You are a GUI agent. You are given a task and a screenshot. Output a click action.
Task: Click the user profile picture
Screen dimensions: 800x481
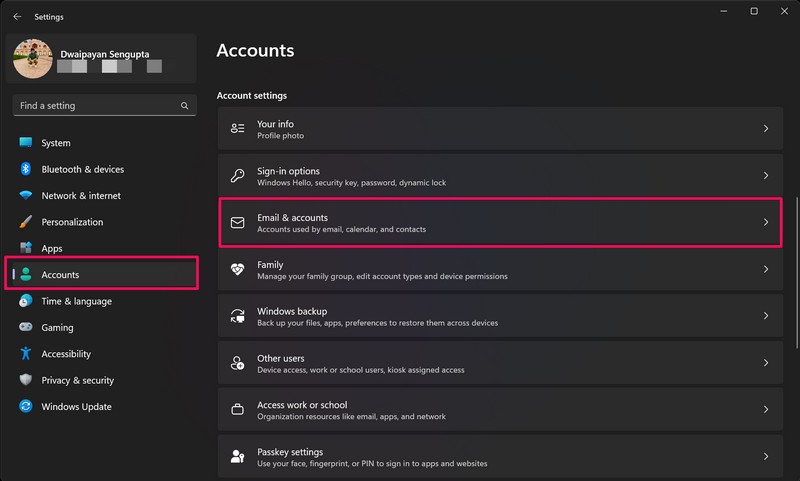[x=32, y=59]
